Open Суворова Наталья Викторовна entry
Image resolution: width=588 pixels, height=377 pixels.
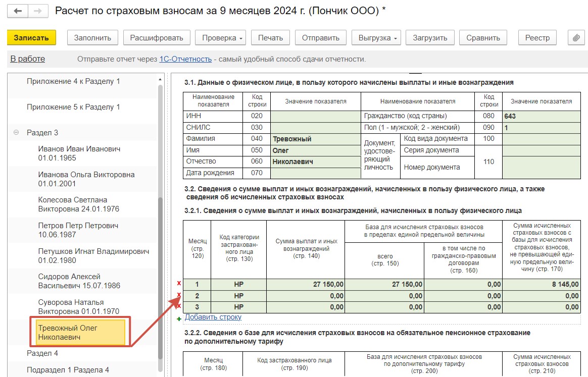pos(79,306)
